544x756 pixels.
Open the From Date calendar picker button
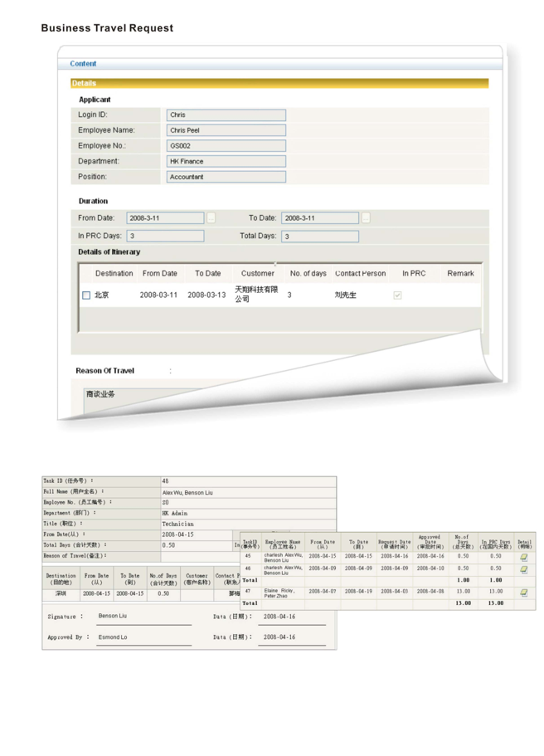click(211, 218)
